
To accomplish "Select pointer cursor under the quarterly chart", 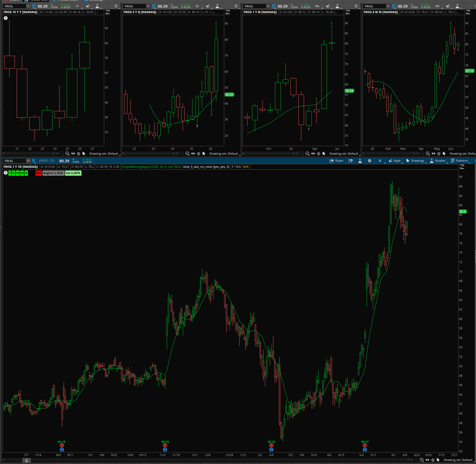I will (x=204, y=153).
